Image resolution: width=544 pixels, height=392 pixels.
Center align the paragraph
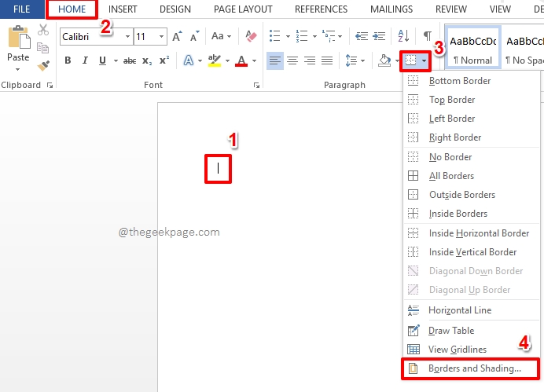[292, 60]
